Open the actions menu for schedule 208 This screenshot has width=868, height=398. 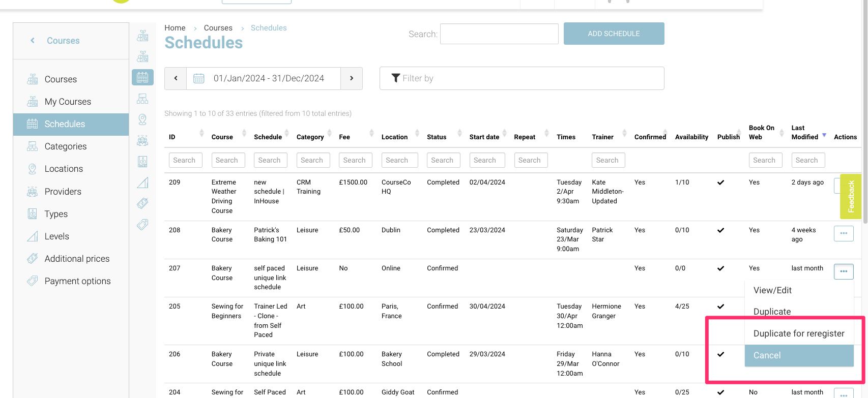[x=843, y=233]
